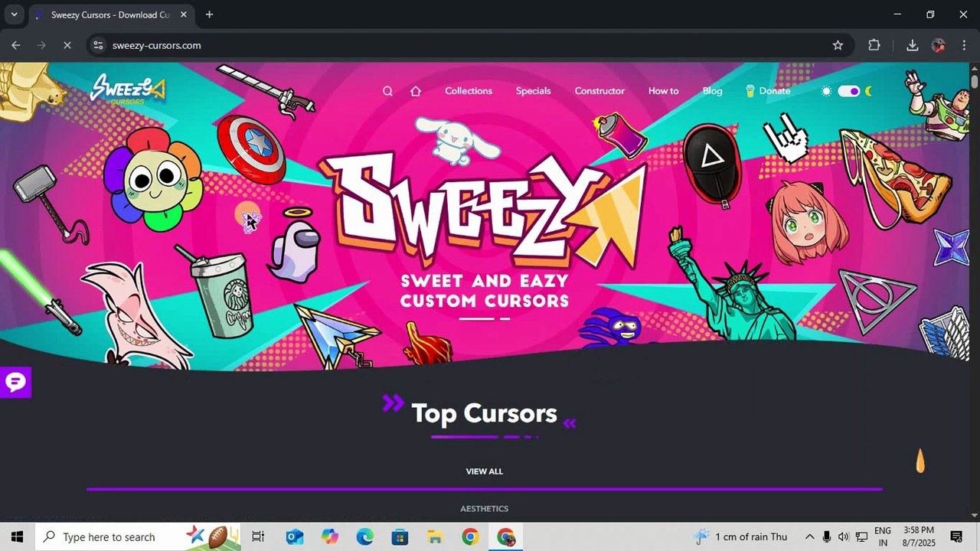
Task: Open the AESTHETICS category link
Action: (484, 509)
